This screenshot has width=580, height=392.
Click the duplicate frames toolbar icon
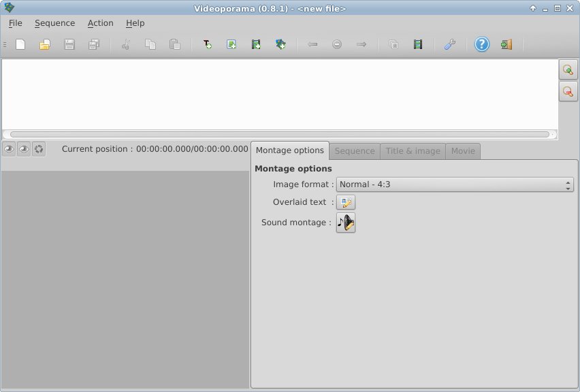coord(393,45)
